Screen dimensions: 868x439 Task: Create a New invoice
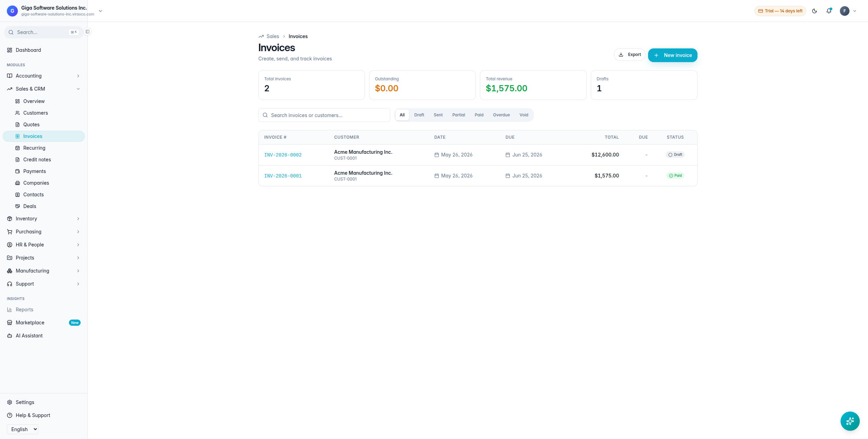tap(672, 55)
